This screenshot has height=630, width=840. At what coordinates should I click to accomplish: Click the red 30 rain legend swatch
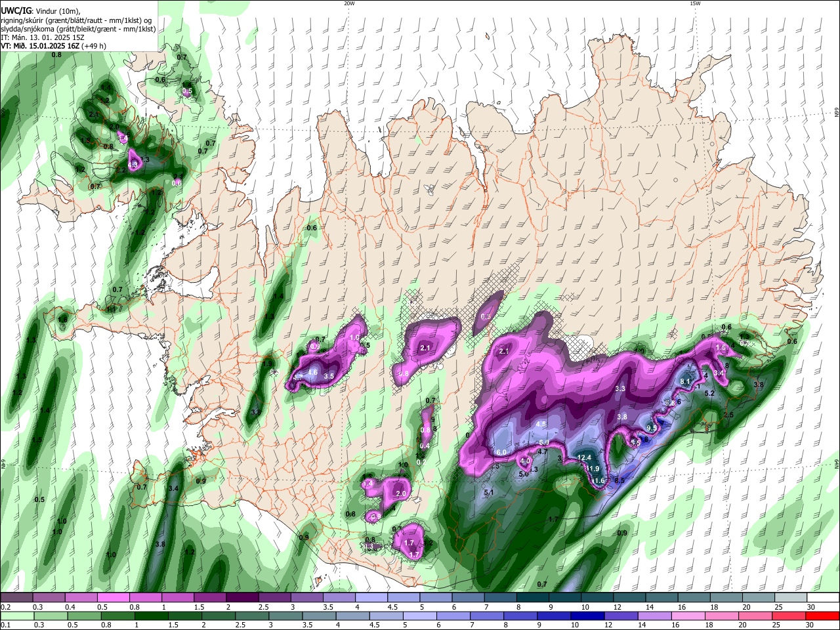822,616
